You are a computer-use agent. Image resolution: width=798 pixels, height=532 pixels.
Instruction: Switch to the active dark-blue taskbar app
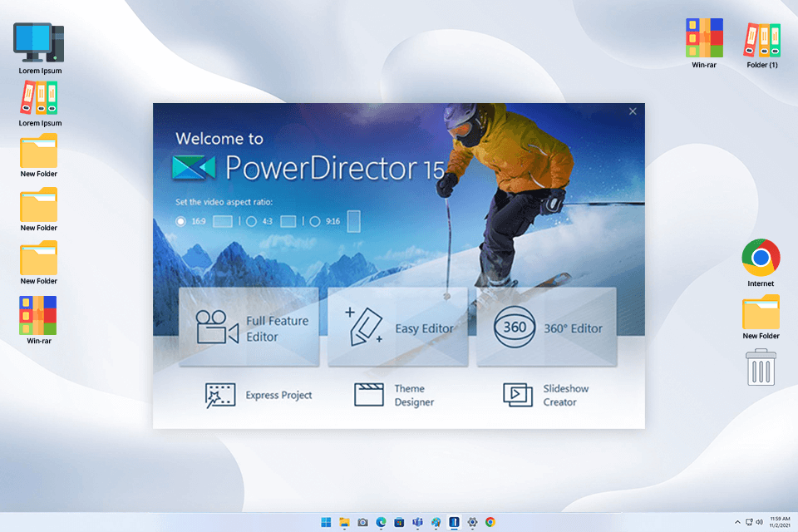point(454,522)
